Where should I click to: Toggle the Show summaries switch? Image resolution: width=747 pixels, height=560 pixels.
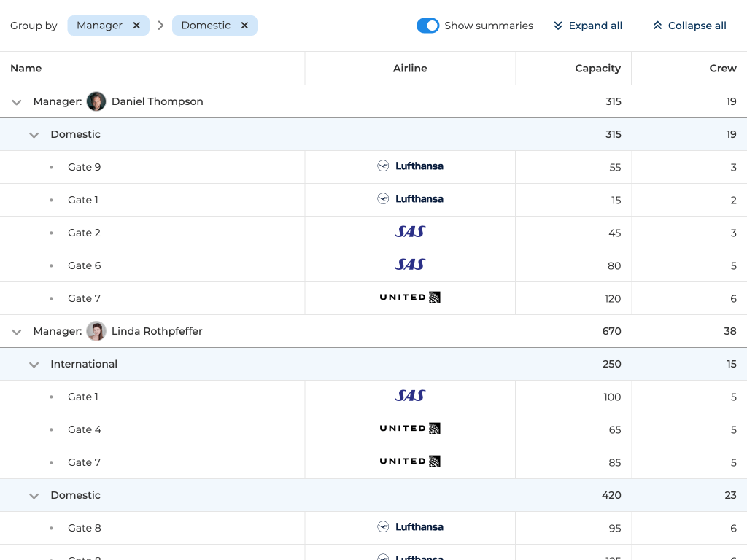pyautogui.click(x=427, y=26)
